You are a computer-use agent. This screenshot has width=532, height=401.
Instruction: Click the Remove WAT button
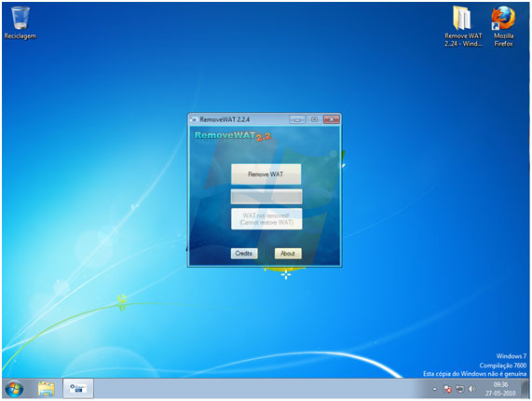tap(266, 174)
